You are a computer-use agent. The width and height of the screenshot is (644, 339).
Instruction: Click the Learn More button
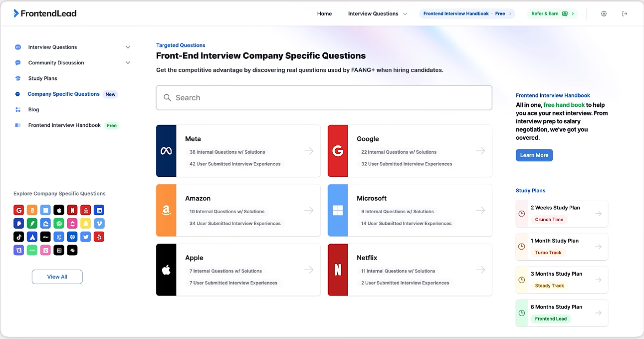tap(534, 155)
